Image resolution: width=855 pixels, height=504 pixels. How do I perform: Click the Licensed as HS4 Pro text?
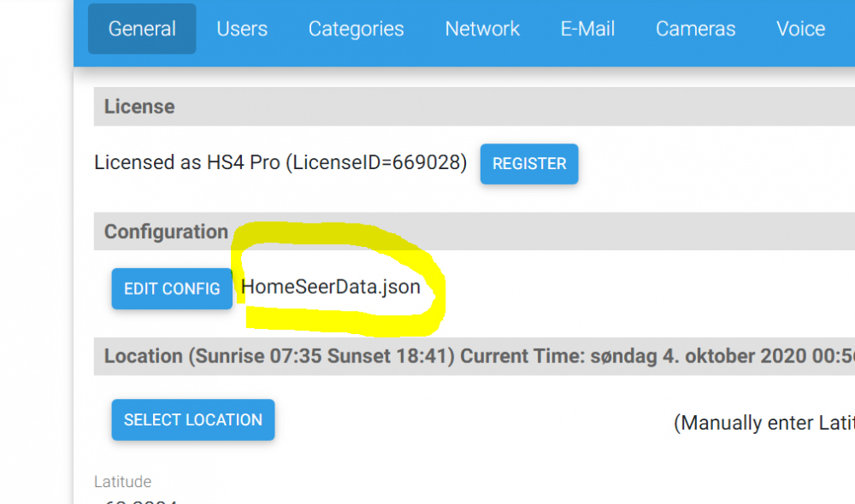(x=187, y=163)
